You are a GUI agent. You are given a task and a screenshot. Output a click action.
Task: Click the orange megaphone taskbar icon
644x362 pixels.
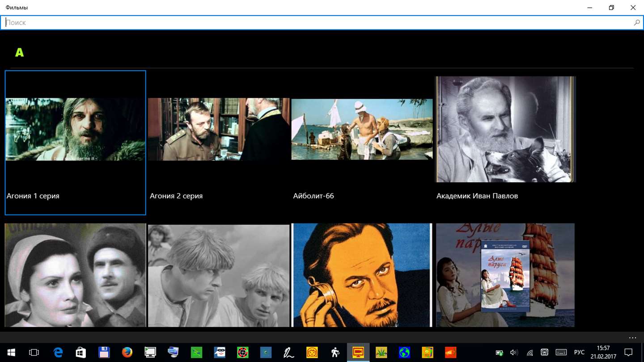tap(450, 353)
